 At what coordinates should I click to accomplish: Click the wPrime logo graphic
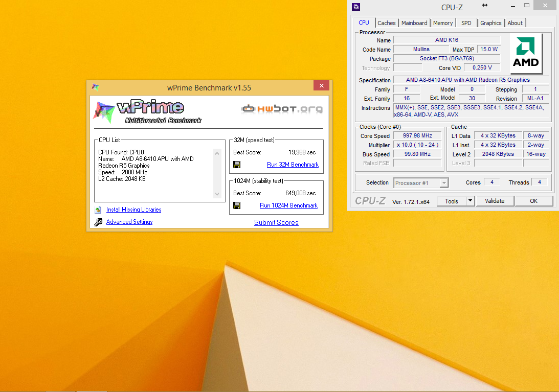(147, 111)
